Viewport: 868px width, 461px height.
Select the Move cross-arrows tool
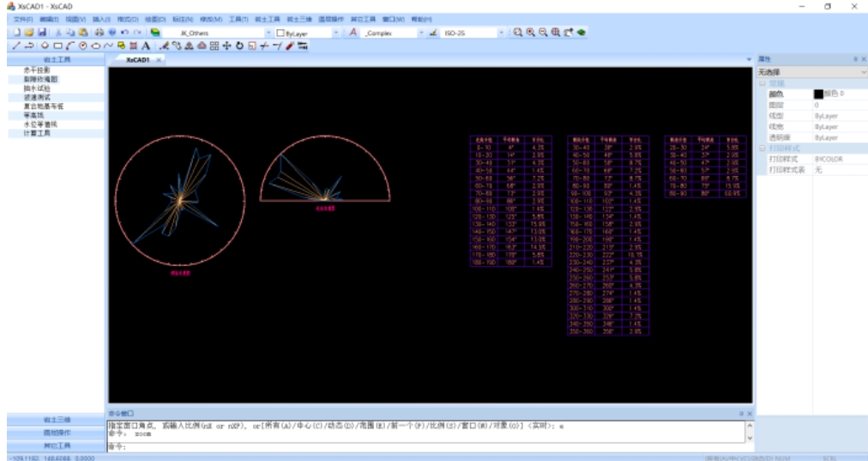click(226, 46)
